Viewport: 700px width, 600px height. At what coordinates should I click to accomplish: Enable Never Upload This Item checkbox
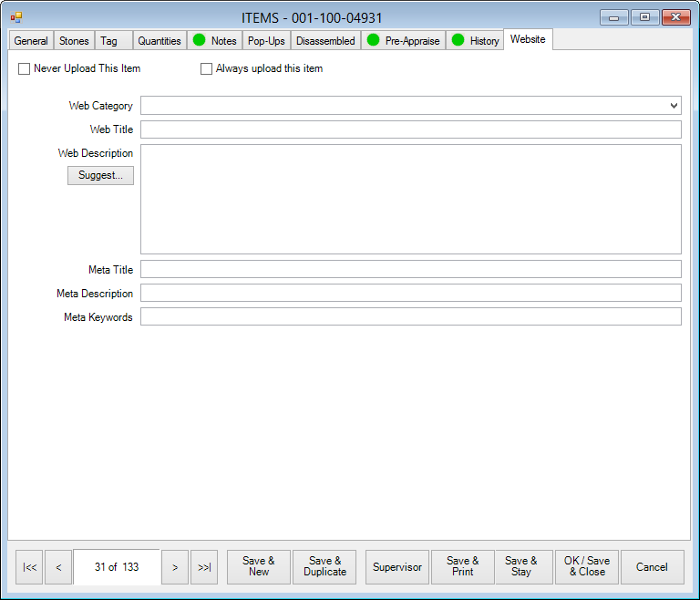pos(25,68)
